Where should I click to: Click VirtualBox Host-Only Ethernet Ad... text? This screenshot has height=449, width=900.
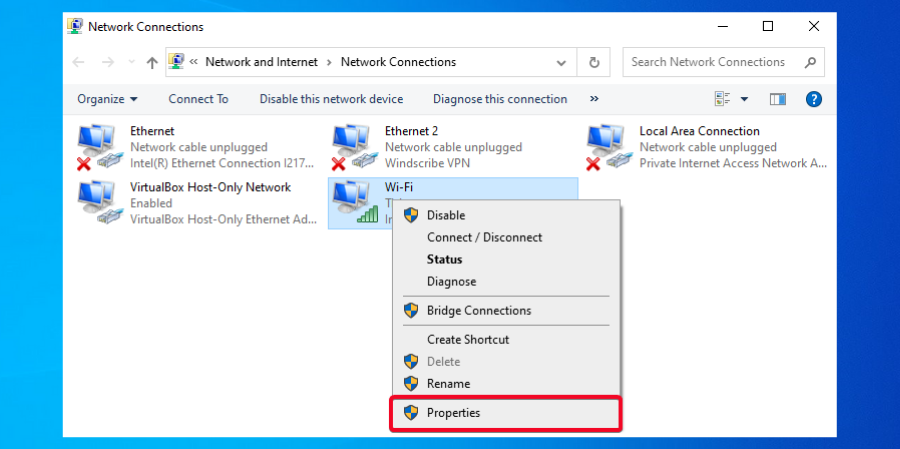click(223, 219)
